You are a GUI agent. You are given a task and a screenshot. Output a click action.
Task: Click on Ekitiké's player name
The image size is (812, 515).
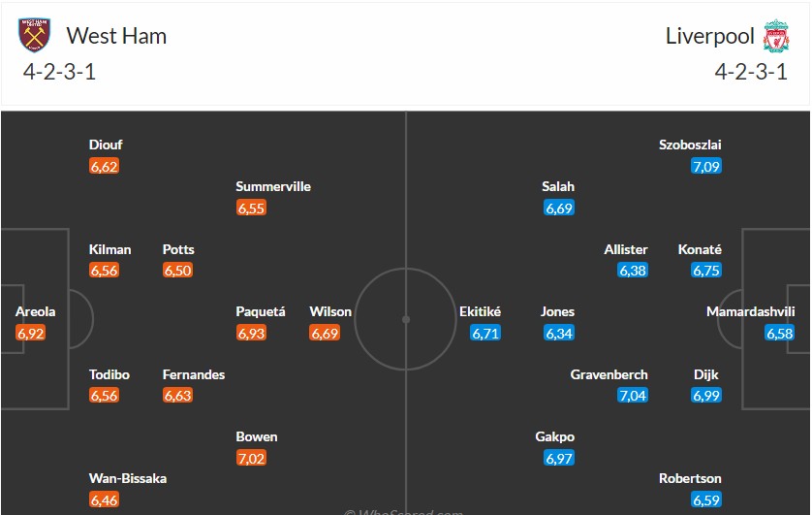pyautogui.click(x=481, y=311)
